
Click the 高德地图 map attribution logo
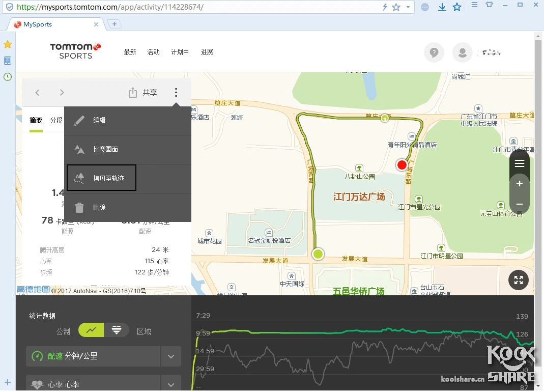[33, 289]
